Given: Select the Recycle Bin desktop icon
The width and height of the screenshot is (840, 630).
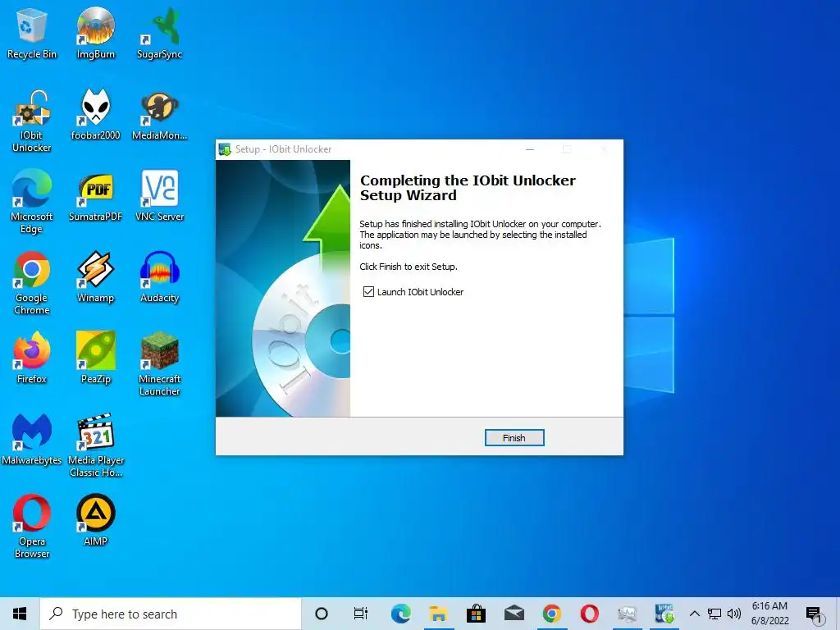Looking at the screenshot, I should 32,33.
